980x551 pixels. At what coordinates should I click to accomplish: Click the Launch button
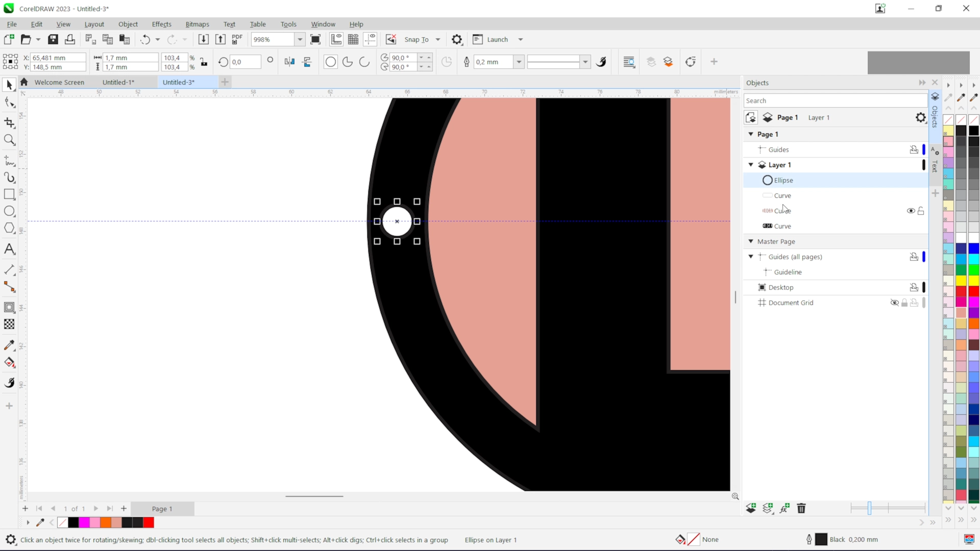(x=491, y=39)
